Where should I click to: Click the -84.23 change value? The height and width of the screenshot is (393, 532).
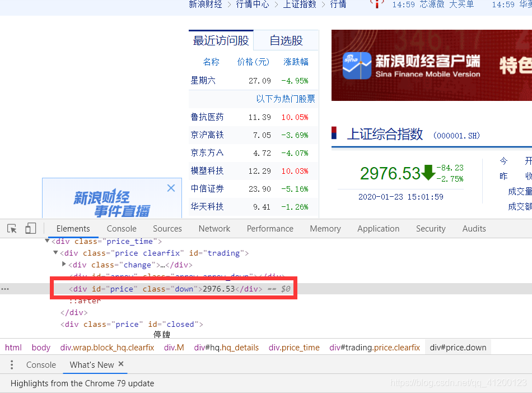[x=450, y=168]
